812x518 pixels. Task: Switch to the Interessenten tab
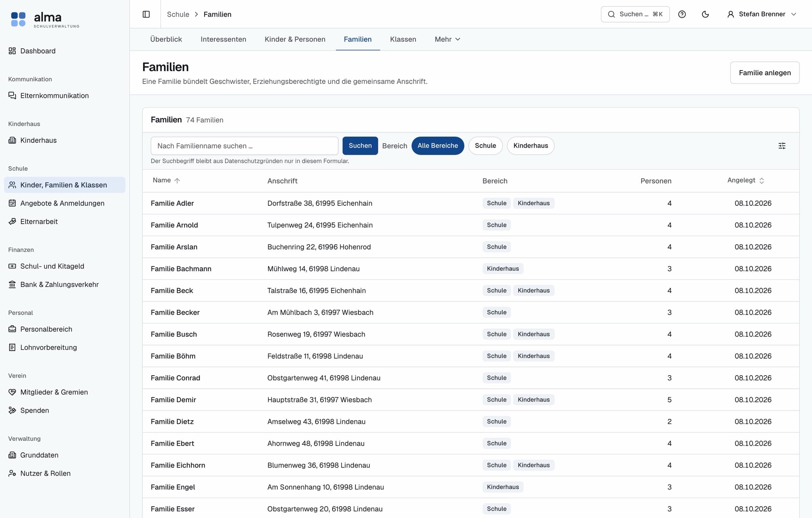(223, 39)
